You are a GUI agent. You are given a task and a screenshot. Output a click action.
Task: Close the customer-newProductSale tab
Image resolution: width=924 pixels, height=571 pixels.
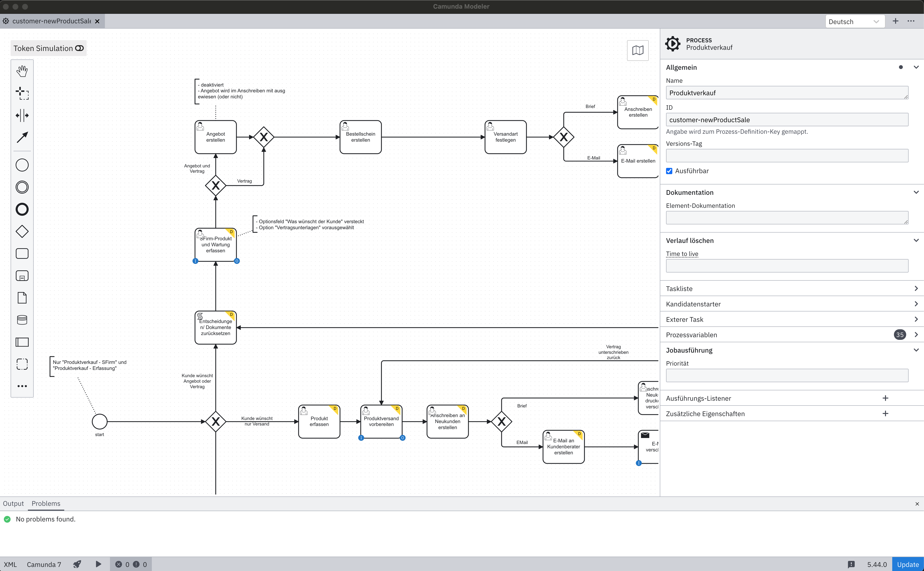coord(97,21)
